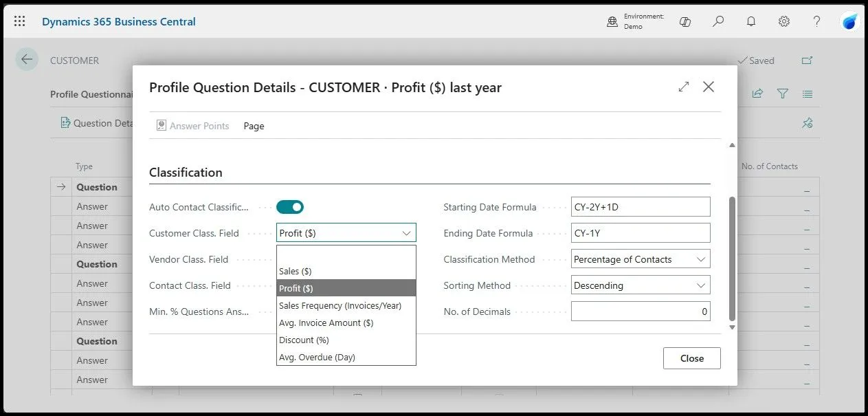Click the Contact Class. Field label
The width and height of the screenshot is (868, 416).
tap(190, 285)
